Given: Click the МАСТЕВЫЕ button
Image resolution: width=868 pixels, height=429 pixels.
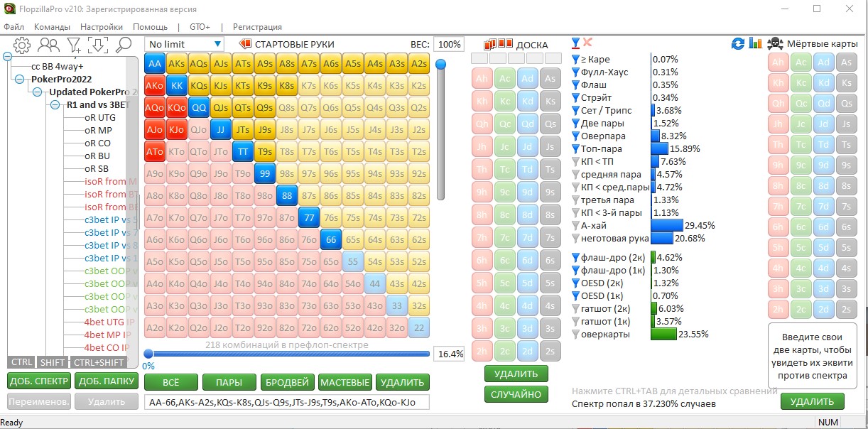Looking at the screenshot, I should (x=345, y=382).
